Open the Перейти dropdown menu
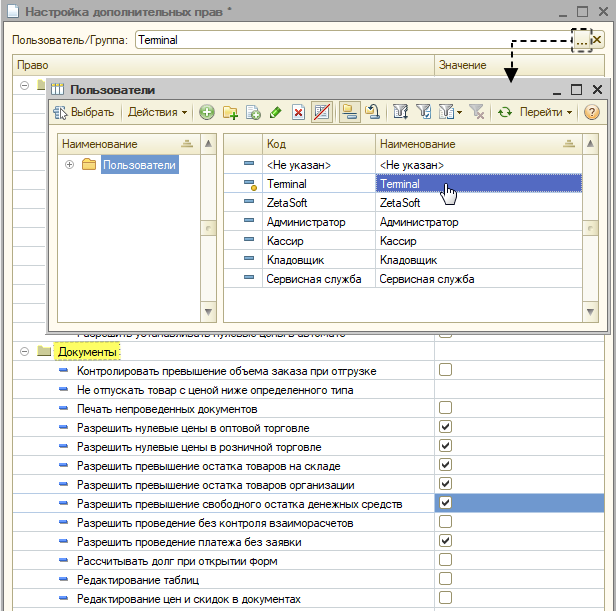The image size is (616, 611). (545, 112)
